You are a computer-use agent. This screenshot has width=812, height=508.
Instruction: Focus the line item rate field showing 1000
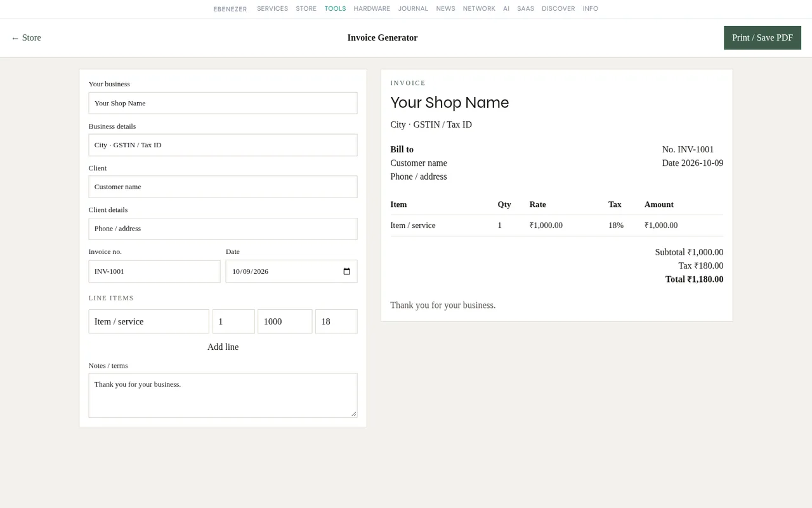click(x=285, y=321)
